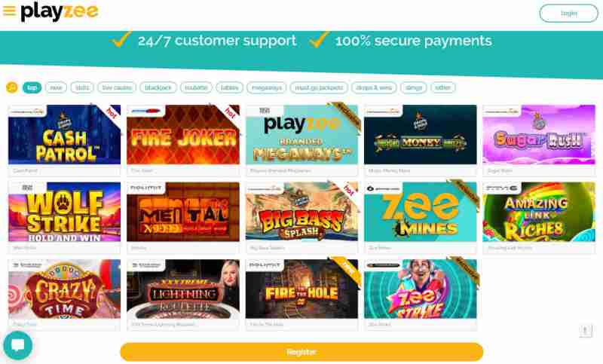Click the scroll-to-top arrow icon
Viewport: 603px width, 364px height.
(586, 331)
